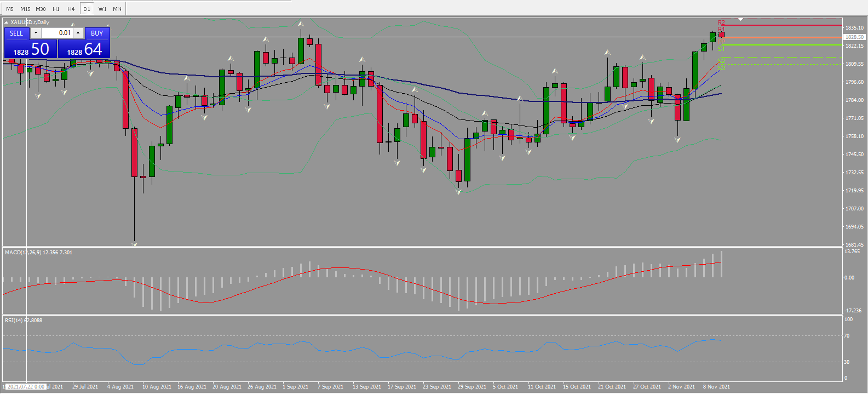Decrease lot volume with down arrow
The height and width of the screenshot is (394, 868).
(36, 33)
